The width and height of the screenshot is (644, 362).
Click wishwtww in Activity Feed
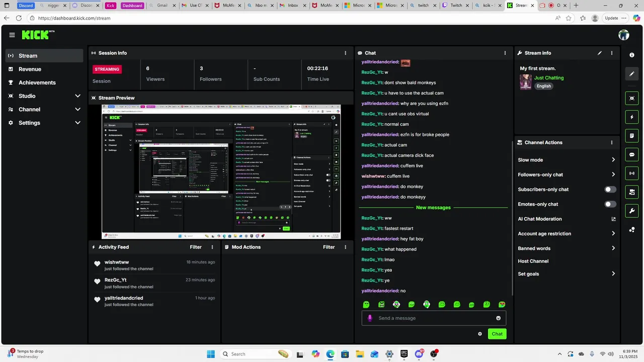coord(117,262)
